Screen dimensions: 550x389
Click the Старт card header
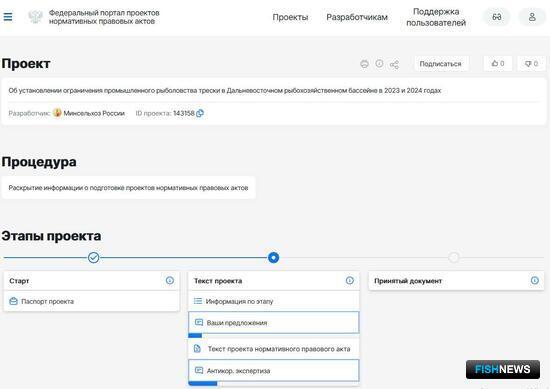coord(91,281)
